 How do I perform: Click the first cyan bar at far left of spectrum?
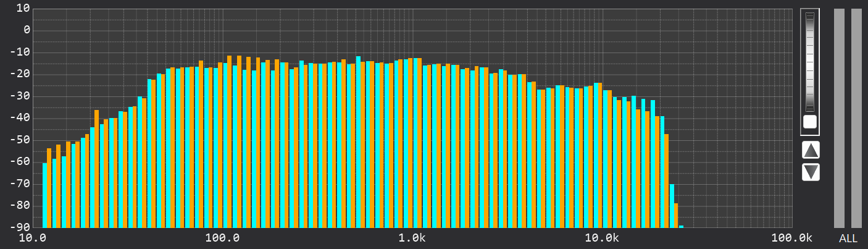[44, 195]
